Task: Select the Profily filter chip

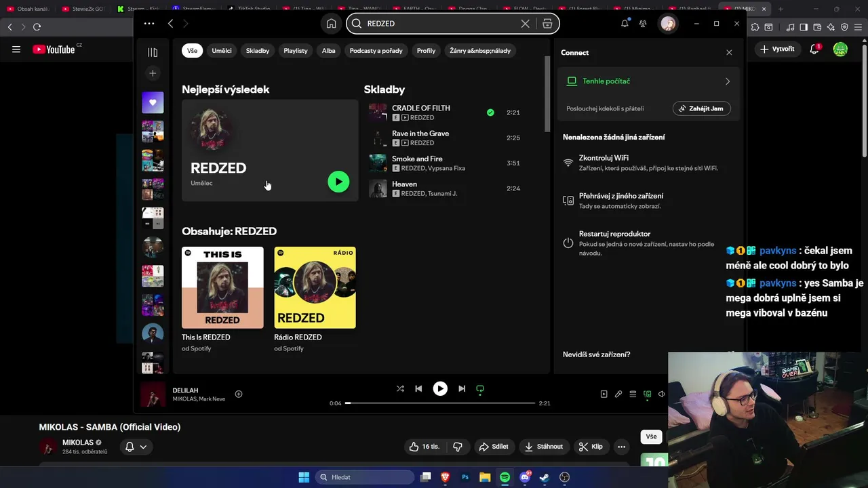Action: click(x=427, y=51)
